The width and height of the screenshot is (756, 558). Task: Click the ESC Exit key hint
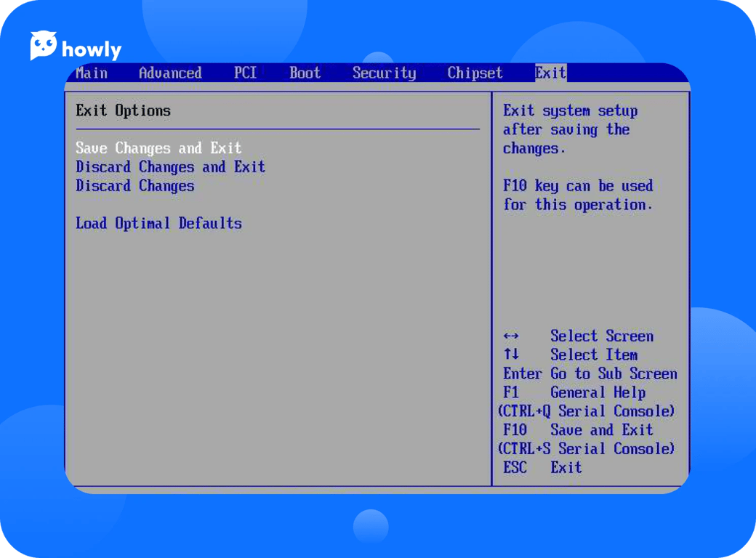point(542,468)
